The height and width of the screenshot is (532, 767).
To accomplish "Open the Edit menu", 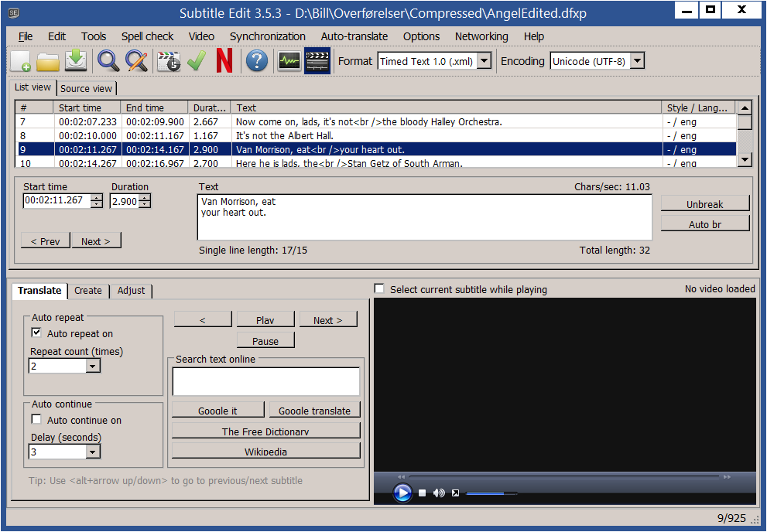I will 56,36.
